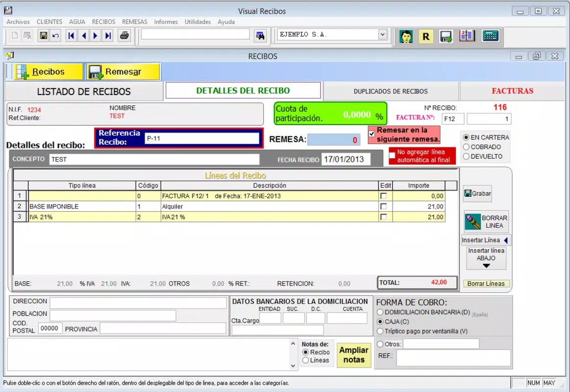Check Edit box for Alquiler row
Viewport: 570px width, 392px height.
point(383,206)
